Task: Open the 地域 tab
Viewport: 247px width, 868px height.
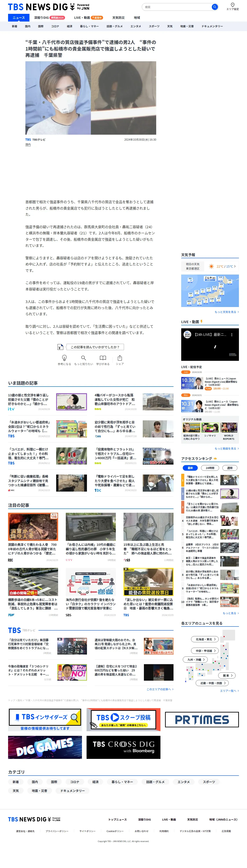Action: pyautogui.click(x=137, y=17)
